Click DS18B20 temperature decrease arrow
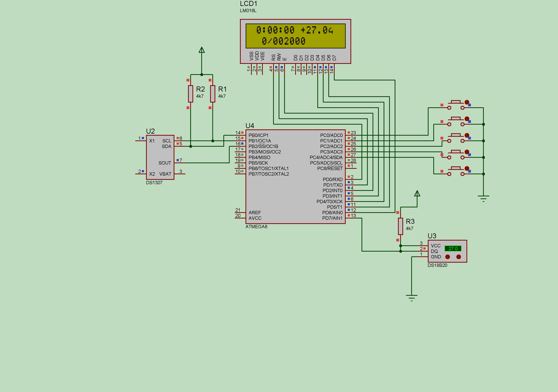The image size is (558, 392). pos(448,257)
